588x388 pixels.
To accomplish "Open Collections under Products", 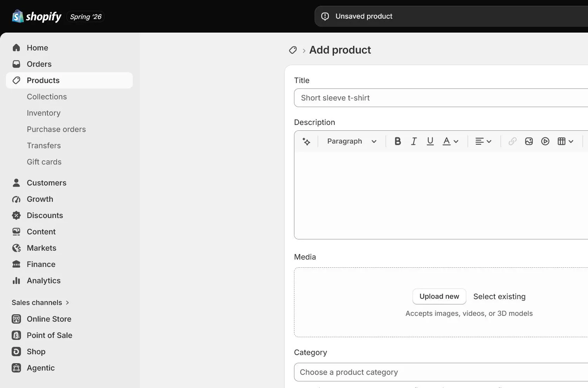I will click(47, 97).
